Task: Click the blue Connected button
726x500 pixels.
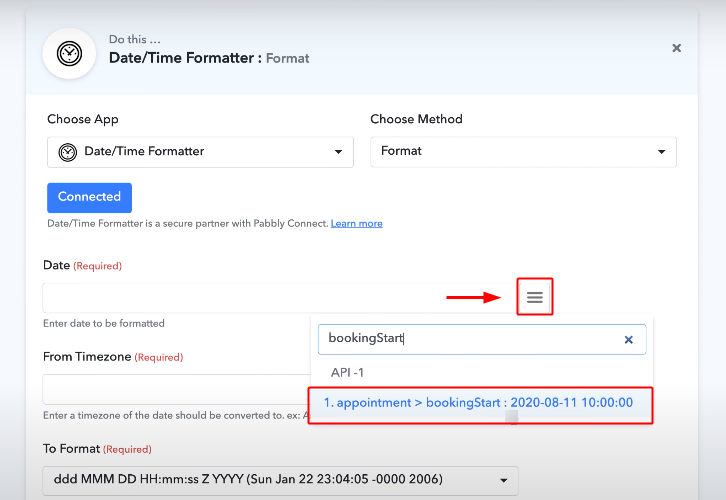Action: pyautogui.click(x=89, y=197)
